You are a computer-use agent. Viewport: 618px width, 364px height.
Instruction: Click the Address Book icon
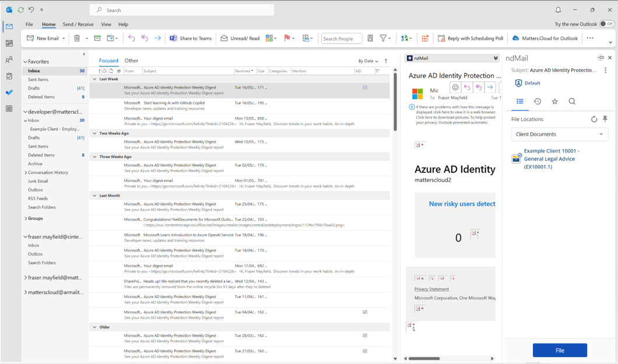370,38
